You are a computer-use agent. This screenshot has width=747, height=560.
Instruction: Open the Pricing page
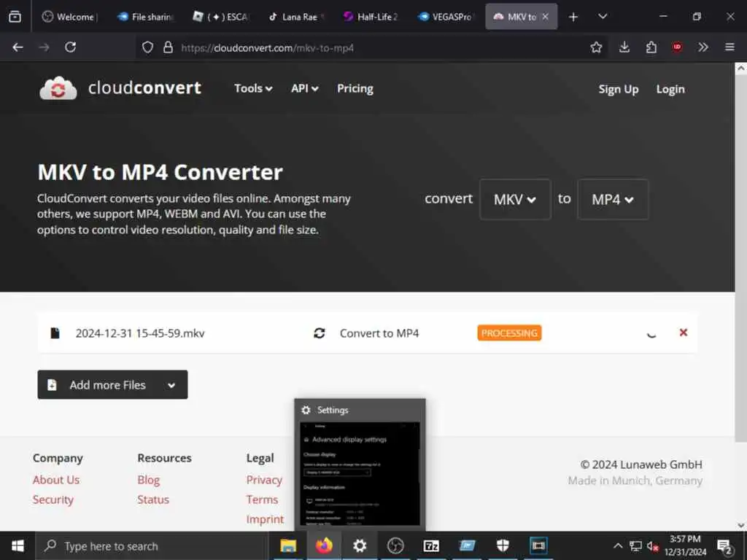tap(355, 88)
